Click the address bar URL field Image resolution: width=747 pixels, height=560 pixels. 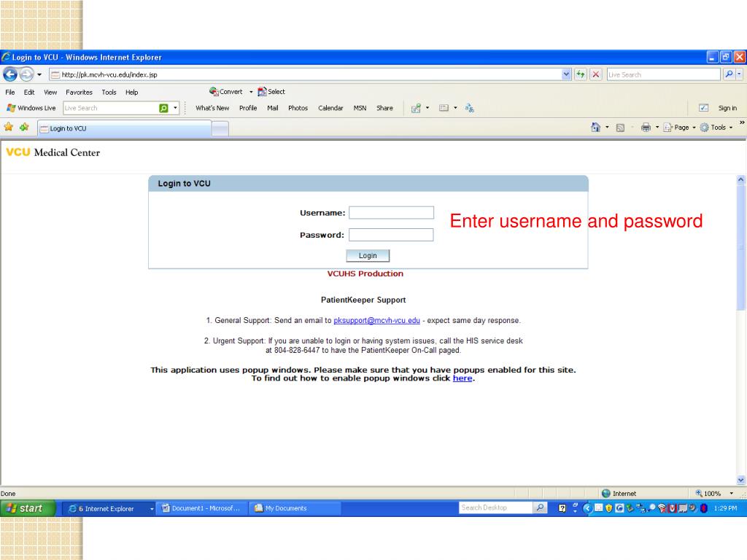click(x=305, y=75)
